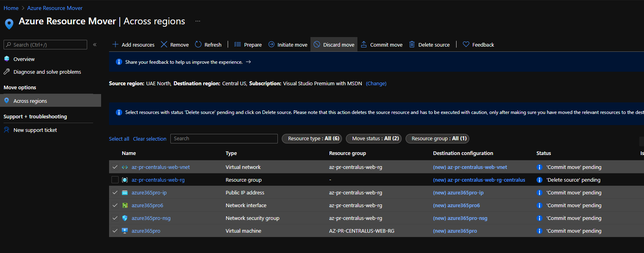Sort by the Name column header
The height and width of the screenshot is (253, 644).
(x=129, y=153)
